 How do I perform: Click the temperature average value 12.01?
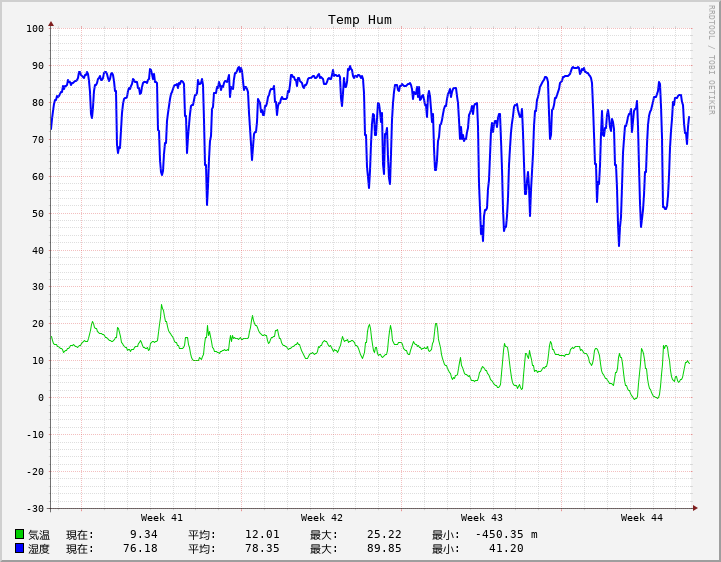262,534
